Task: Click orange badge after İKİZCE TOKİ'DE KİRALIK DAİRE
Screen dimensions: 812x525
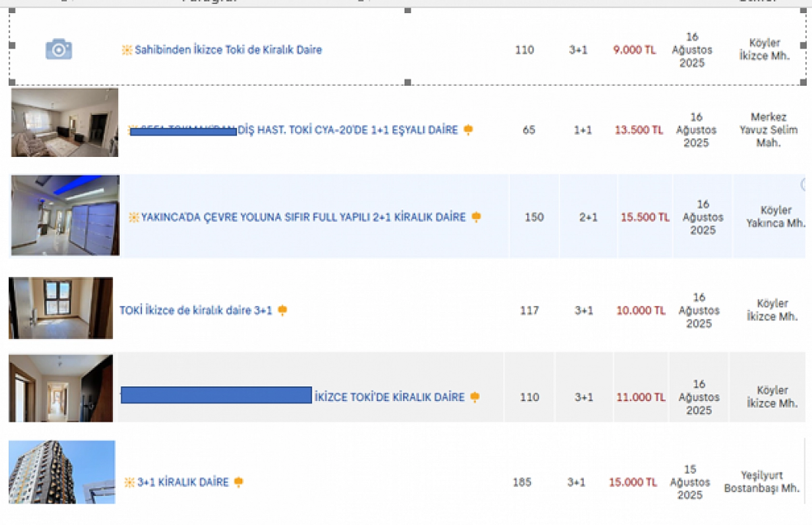Action: pos(475,397)
